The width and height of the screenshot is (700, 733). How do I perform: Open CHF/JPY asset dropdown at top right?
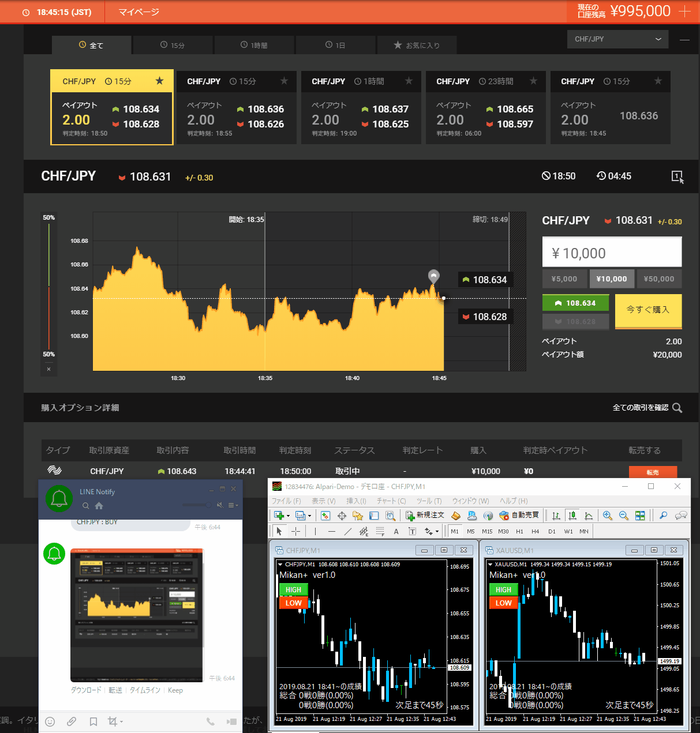tap(617, 39)
